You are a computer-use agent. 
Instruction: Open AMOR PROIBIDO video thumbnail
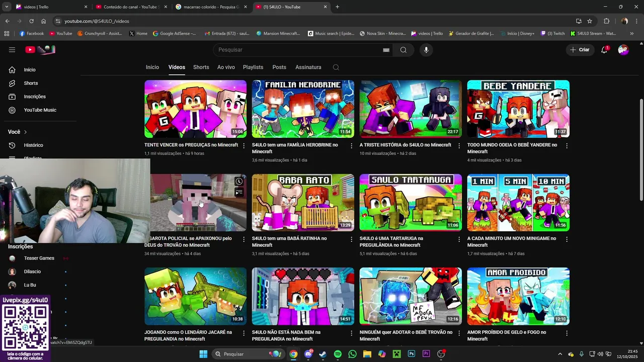click(x=518, y=296)
